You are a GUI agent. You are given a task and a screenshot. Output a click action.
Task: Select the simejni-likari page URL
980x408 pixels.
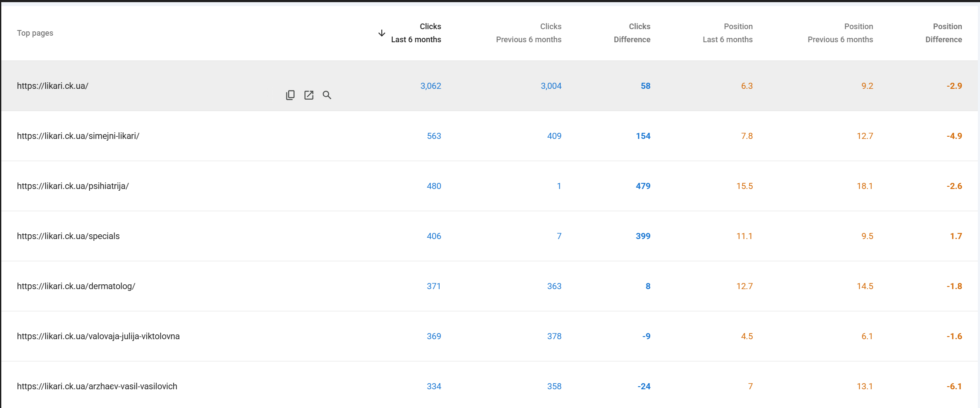(x=78, y=136)
